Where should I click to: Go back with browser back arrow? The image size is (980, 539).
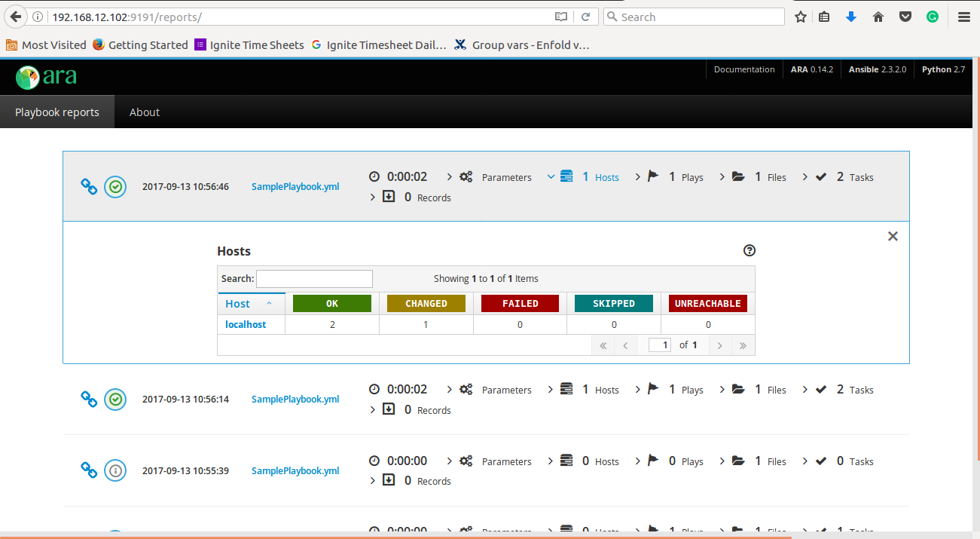pos(16,17)
